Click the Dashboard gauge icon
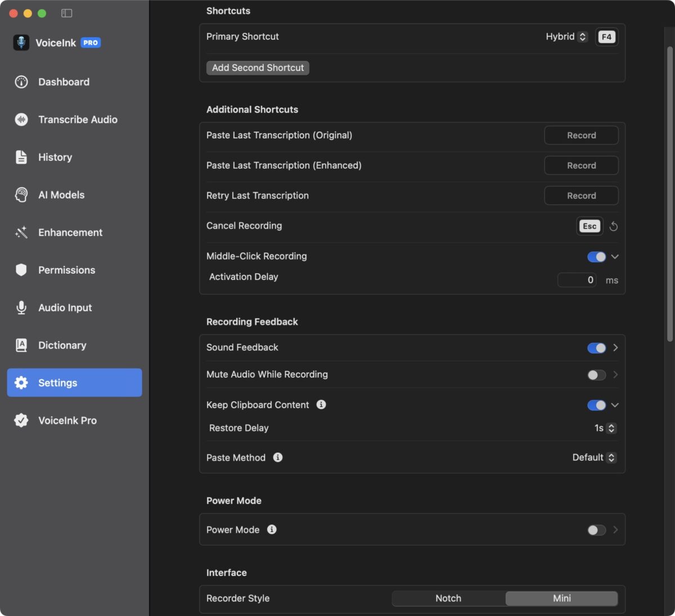Image resolution: width=675 pixels, height=616 pixels. (21, 82)
